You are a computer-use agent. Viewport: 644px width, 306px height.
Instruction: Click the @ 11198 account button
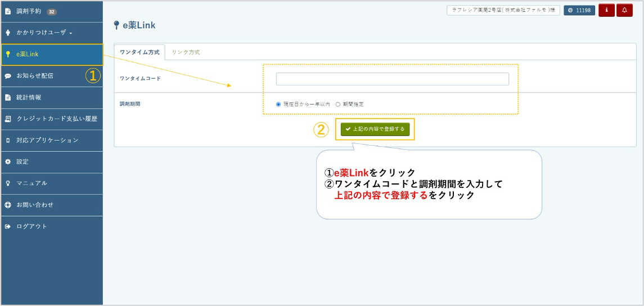coord(579,10)
